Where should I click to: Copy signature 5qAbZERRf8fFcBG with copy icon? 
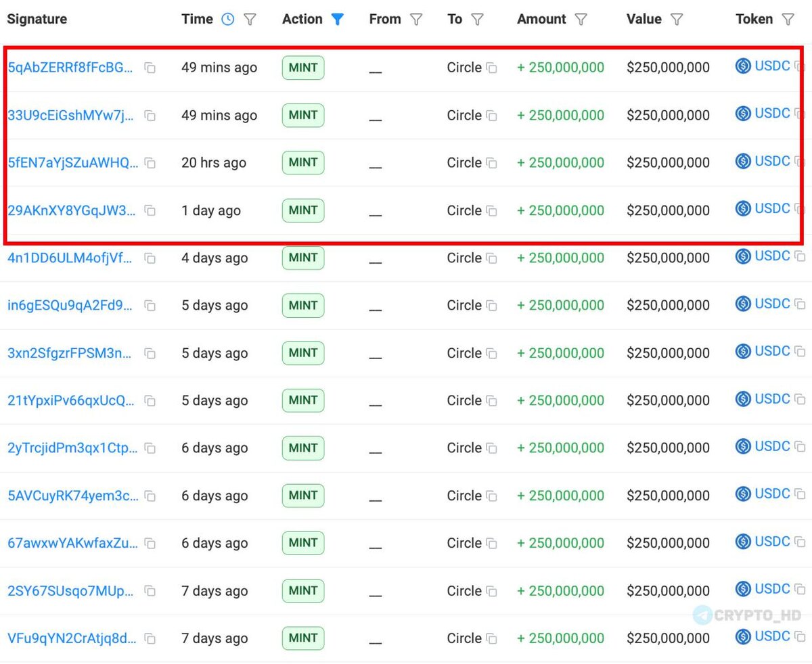pos(150,68)
